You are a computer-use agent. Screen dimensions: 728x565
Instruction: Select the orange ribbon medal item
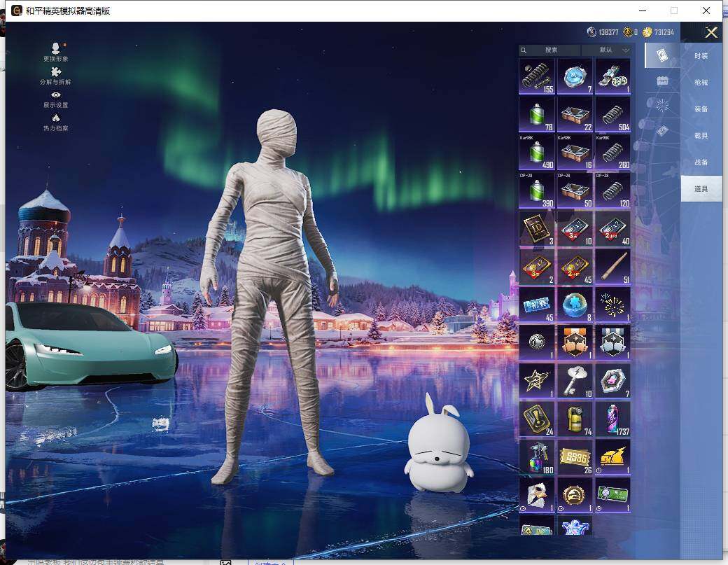[575, 342]
